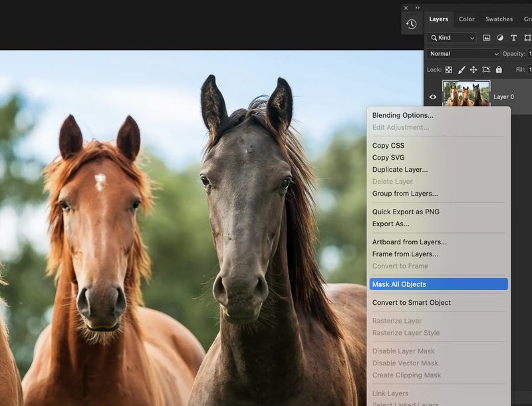The width and height of the screenshot is (532, 406).
Task: Lock position using the move lock icon
Action: (475, 70)
